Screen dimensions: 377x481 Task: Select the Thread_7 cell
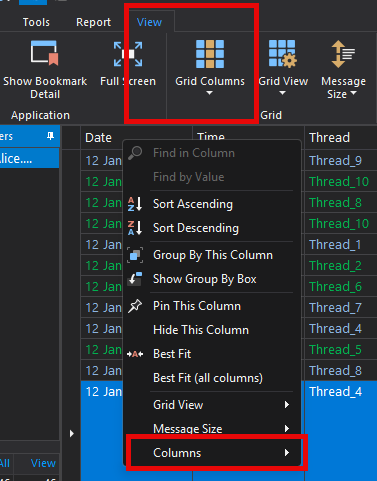[x=341, y=308]
